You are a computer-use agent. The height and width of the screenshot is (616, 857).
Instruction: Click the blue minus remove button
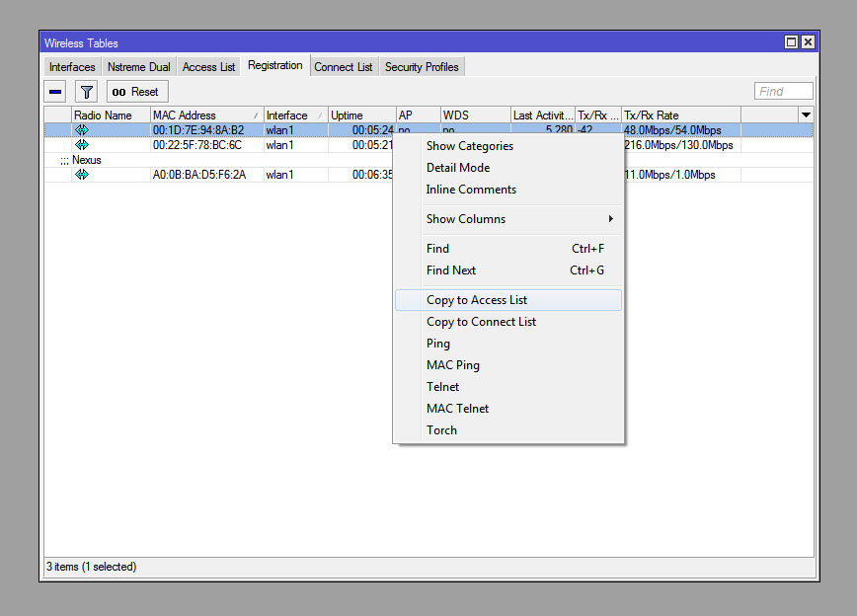point(56,92)
